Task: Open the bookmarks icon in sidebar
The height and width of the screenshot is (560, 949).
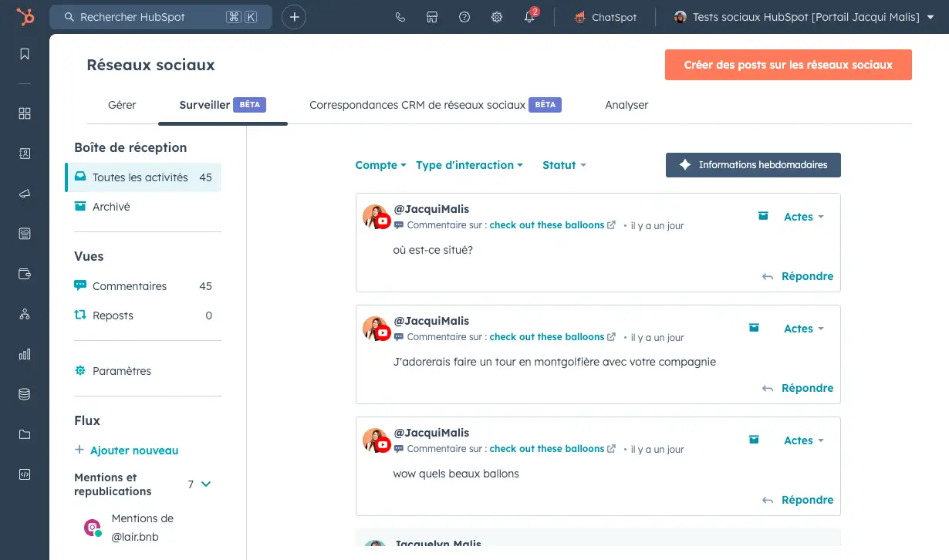Action: pyautogui.click(x=25, y=54)
